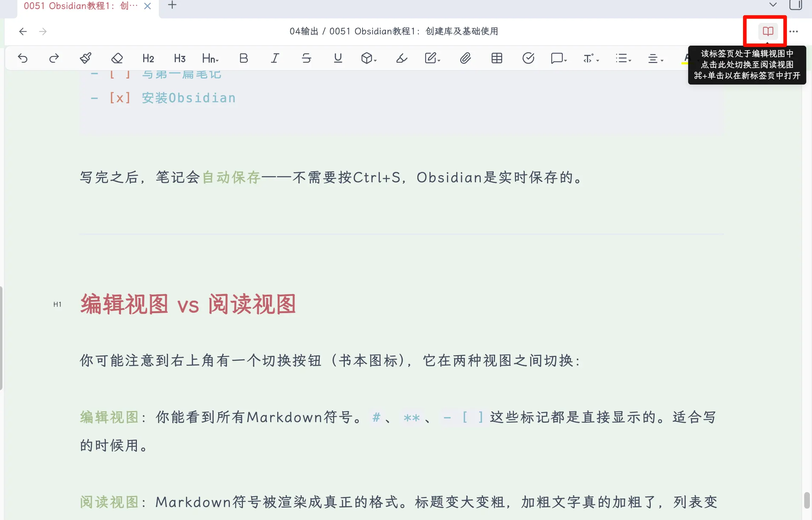Navigate back with left arrow
812x520 pixels.
(23, 31)
